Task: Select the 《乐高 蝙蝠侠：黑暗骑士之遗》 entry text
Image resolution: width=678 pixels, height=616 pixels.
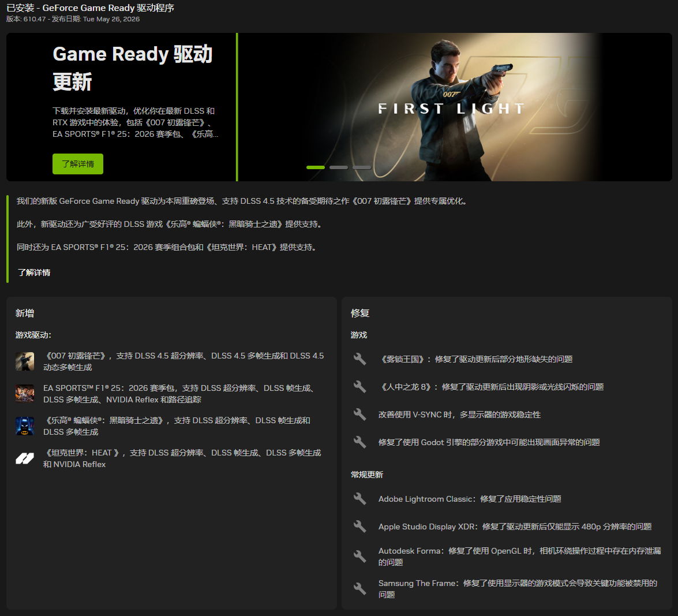Action: [177, 426]
